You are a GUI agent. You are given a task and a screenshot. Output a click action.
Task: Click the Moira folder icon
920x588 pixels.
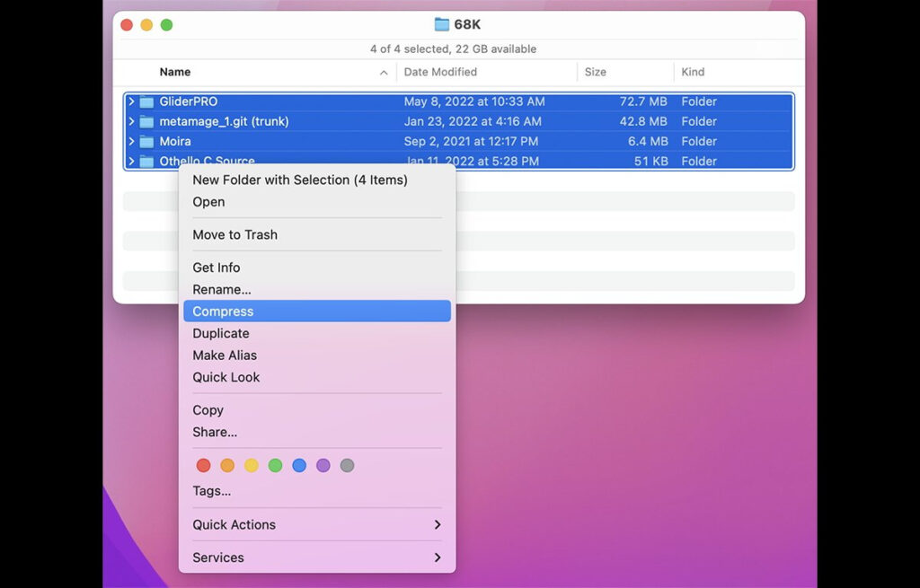click(x=146, y=142)
